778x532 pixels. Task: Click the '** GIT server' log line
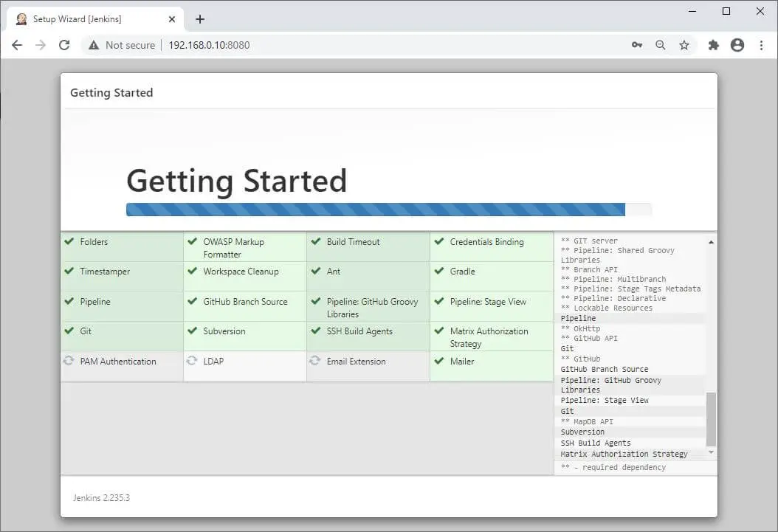click(589, 241)
